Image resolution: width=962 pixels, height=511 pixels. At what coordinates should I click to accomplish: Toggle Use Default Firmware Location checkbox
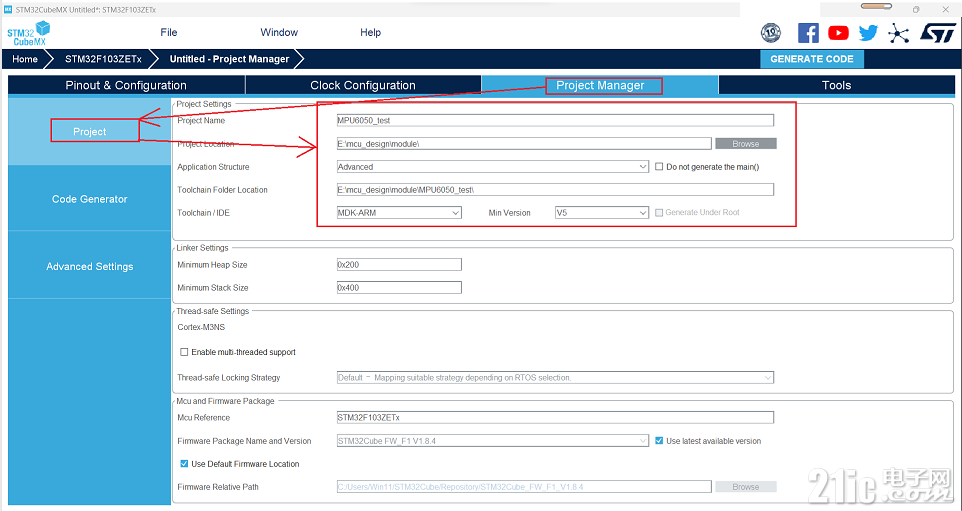click(x=183, y=464)
